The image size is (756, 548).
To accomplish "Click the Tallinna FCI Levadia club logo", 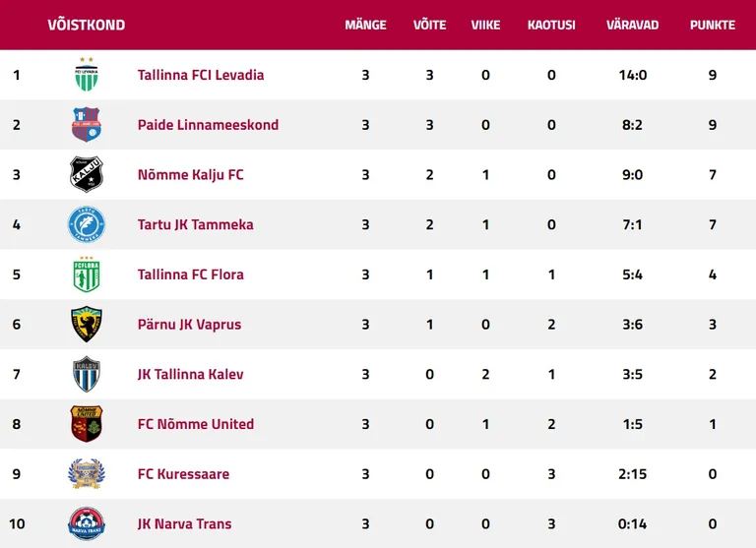I will (87, 74).
